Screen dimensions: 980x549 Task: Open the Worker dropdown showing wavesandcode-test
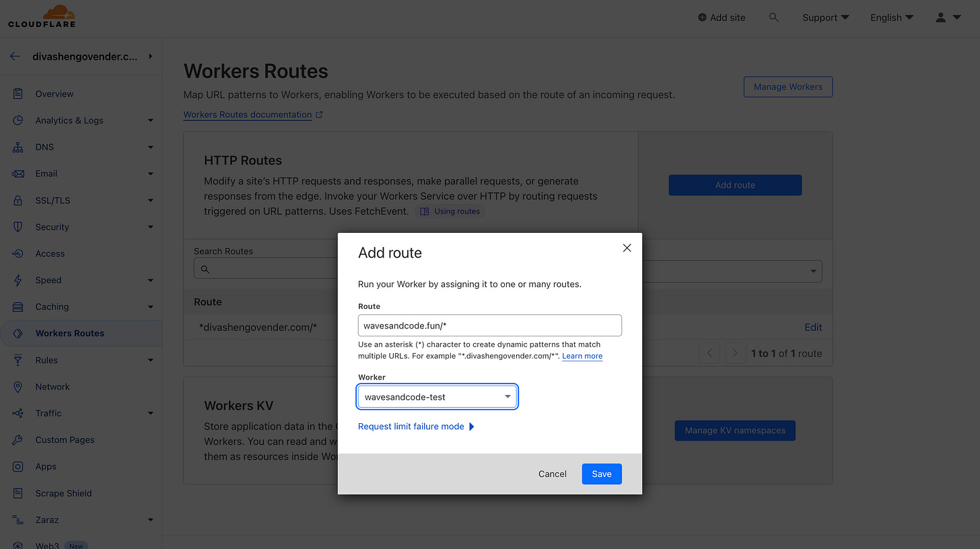coord(438,397)
